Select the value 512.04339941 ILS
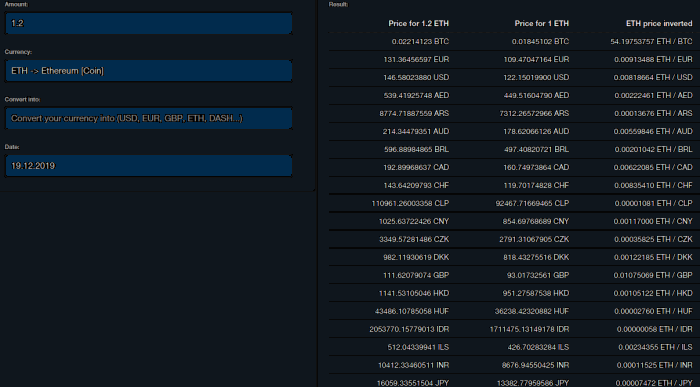700x387 pixels. click(418, 347)
